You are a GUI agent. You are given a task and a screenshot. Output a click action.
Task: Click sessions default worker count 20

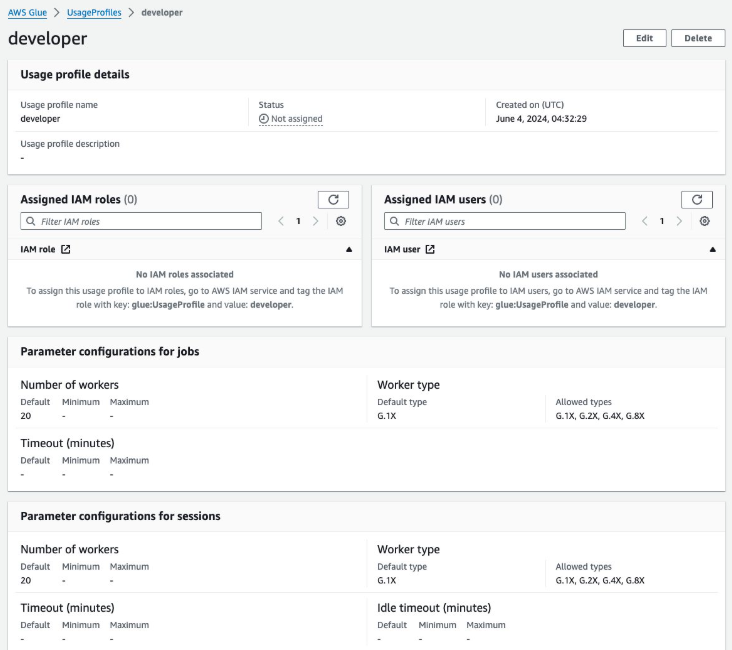[x=26, y=580]
